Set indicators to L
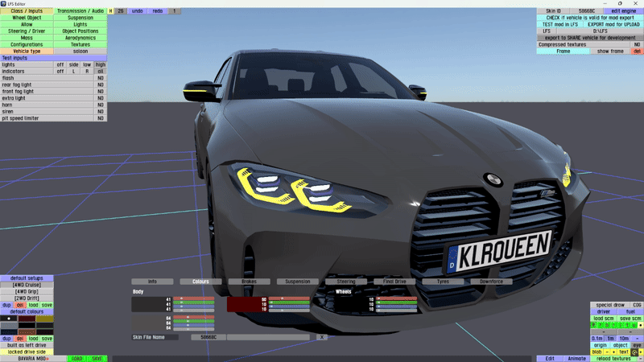 point(73,72)
